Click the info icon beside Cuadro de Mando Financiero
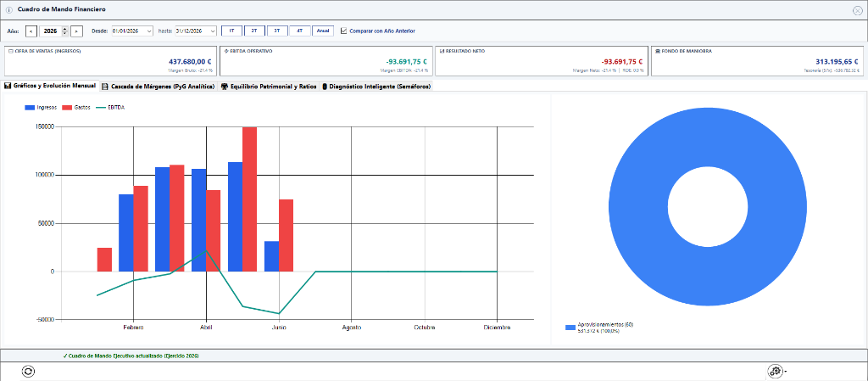 [x=8, y=10]
